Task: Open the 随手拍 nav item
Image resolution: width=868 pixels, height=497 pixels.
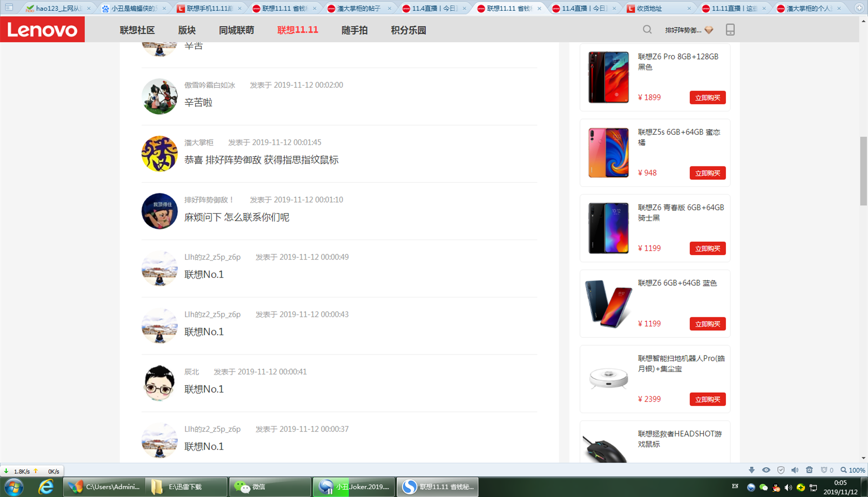Action: 354,30
